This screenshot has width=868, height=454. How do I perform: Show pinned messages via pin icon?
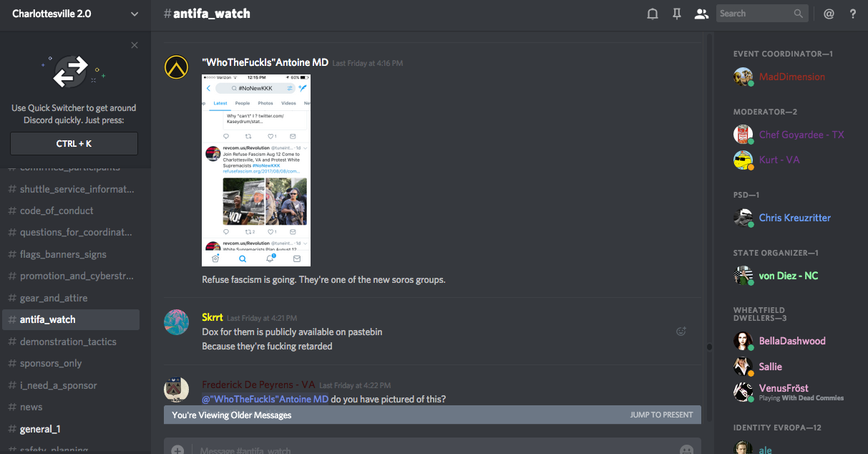tap(676, 14)
